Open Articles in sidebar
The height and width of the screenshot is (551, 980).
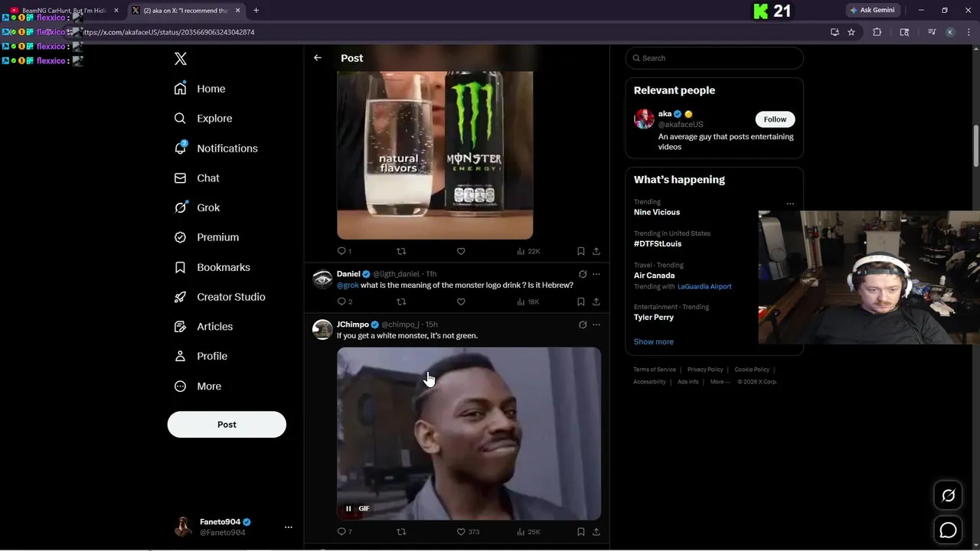coord(204,326)
